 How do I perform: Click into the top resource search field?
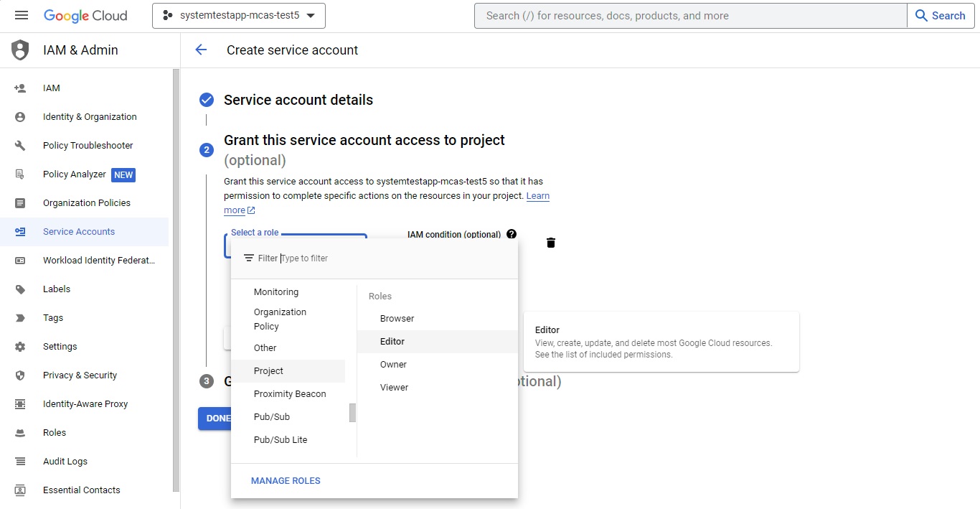click(x=690, y=16)
